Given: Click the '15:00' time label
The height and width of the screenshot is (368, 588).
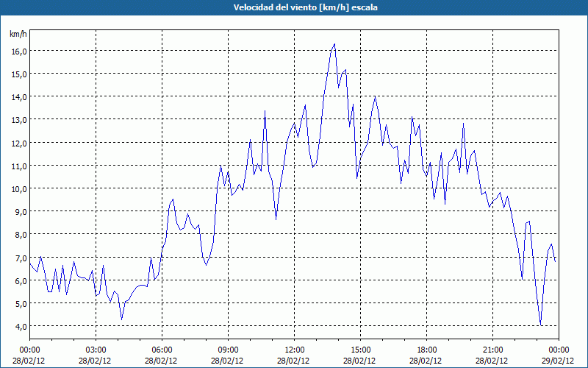Looking at the screenshot, I should [x=360, y=350].
